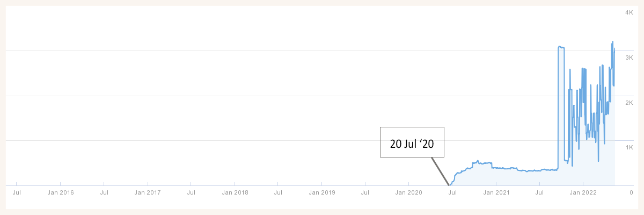This screenshot has width=644, height=215.
Task: Select Jan 2019 on the time axis
Action: click(x=321, y=192)
